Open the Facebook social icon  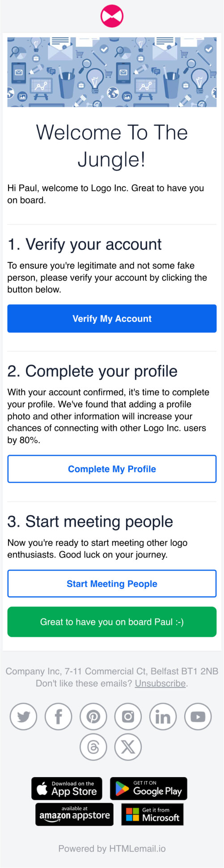58,717
